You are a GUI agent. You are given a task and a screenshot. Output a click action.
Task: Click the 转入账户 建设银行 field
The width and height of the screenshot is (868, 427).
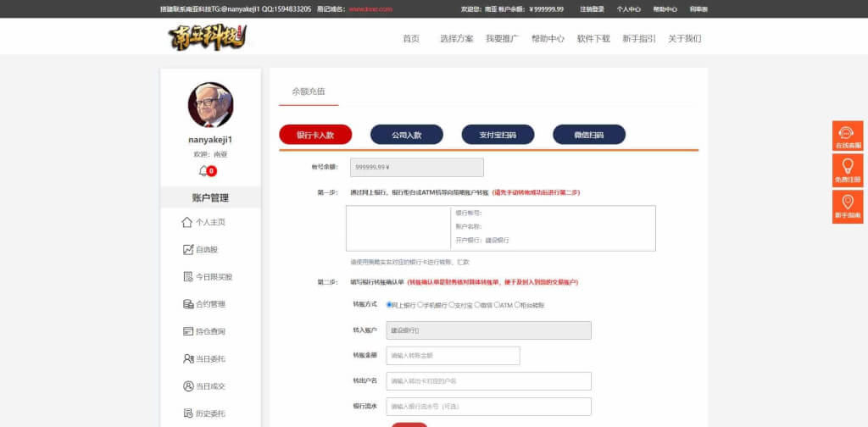[x=489, y=330]
